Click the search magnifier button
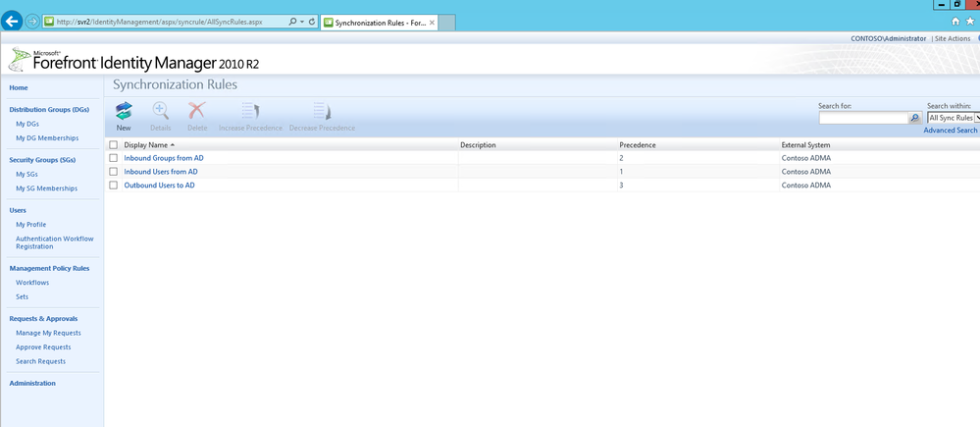 [915, 118]
